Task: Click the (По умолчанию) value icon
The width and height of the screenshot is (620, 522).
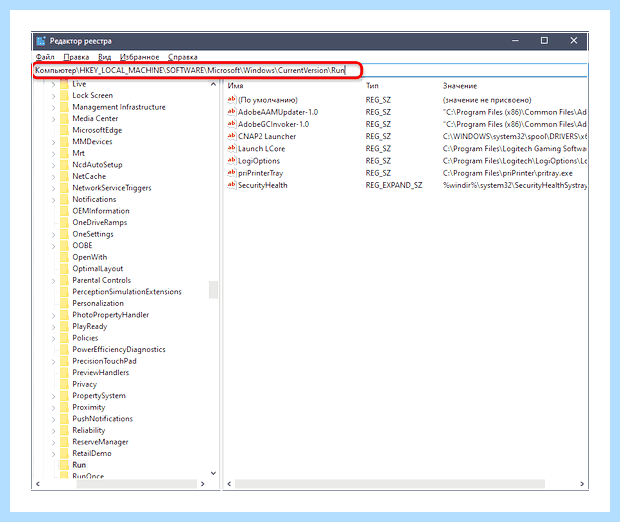Action: [232, 100]
